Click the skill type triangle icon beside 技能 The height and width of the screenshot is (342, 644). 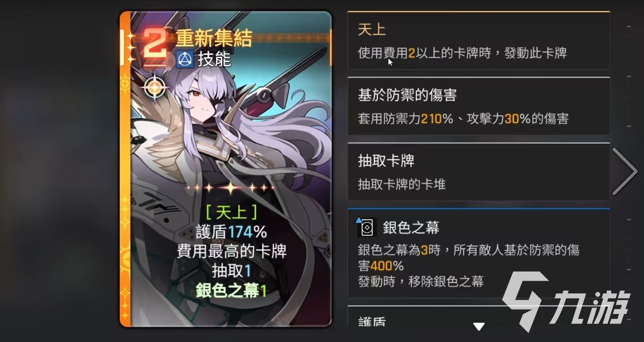(x=185, y=59)
